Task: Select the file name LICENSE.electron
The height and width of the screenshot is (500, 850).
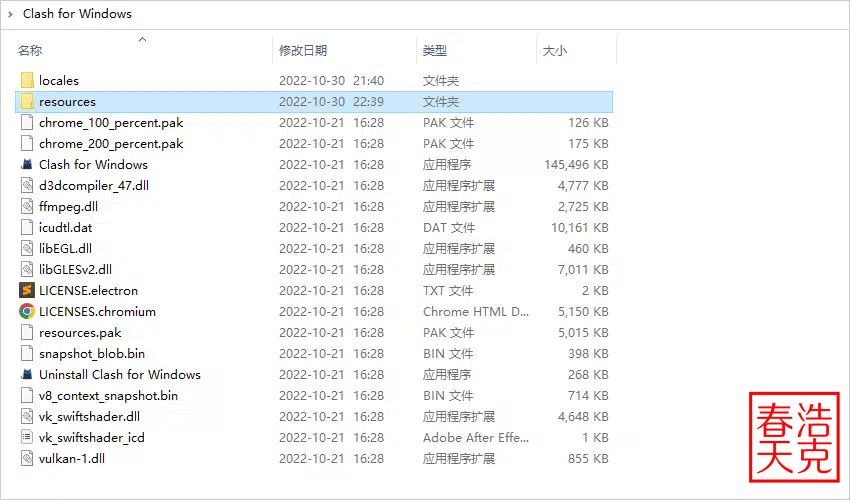Action: (88, 291)
